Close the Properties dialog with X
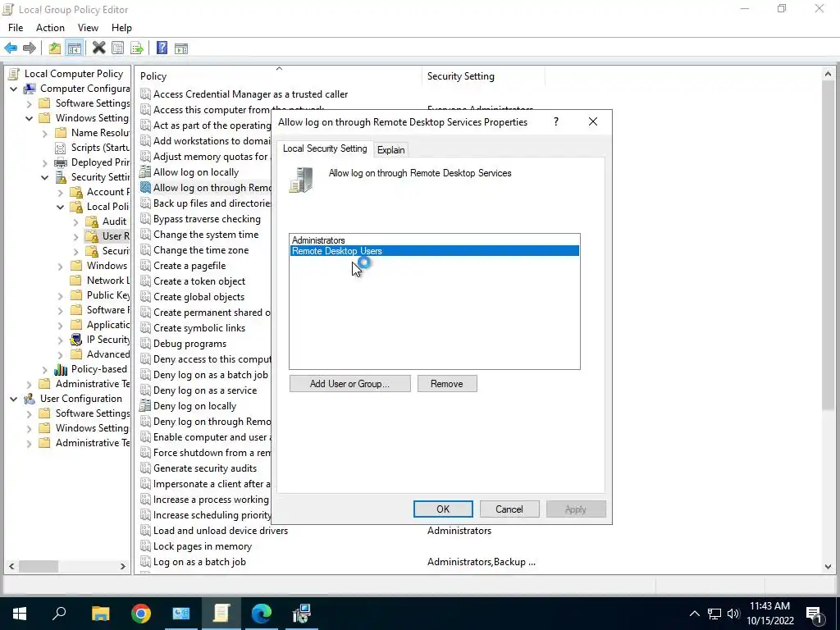This screenshot has height=630, width=840. pyautogui.click(x=593, y=121)
